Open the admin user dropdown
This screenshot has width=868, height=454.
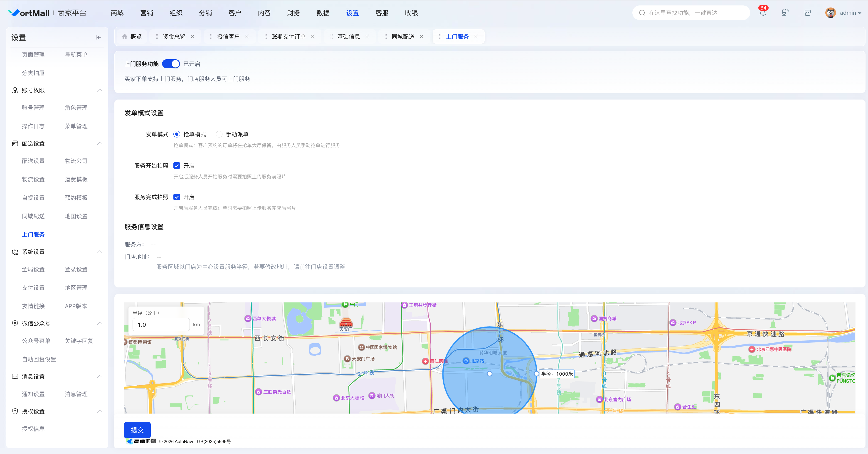coord(850,13)
